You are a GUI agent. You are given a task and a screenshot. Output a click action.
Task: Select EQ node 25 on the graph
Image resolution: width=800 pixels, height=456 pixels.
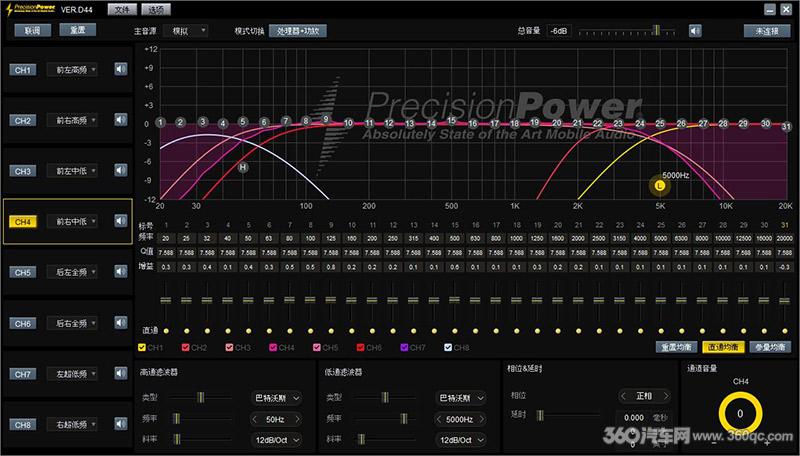[x=660, y=123]
